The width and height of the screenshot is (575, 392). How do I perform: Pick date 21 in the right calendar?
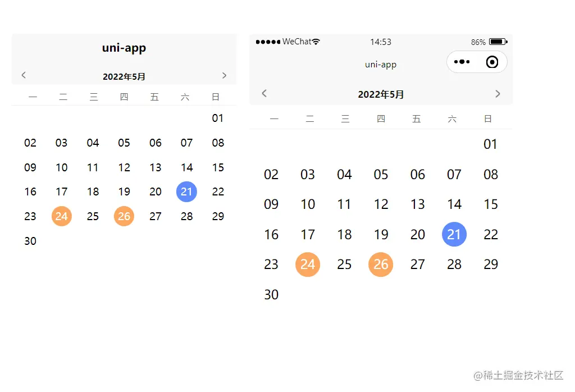tap(454, 234)
